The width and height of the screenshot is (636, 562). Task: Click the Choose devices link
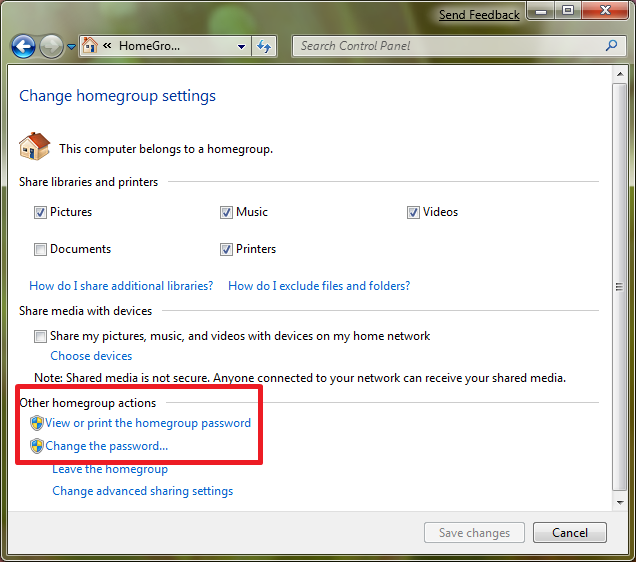(91, 356)
